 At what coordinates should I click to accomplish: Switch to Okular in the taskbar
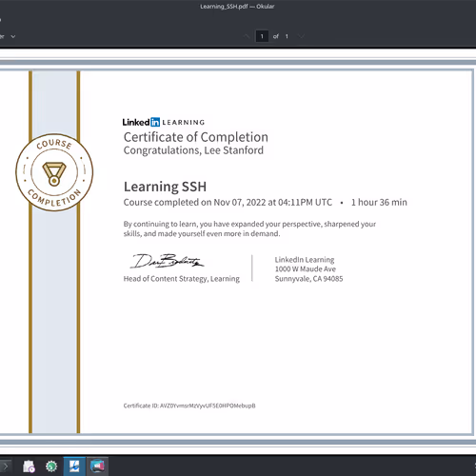click(74, 466)
